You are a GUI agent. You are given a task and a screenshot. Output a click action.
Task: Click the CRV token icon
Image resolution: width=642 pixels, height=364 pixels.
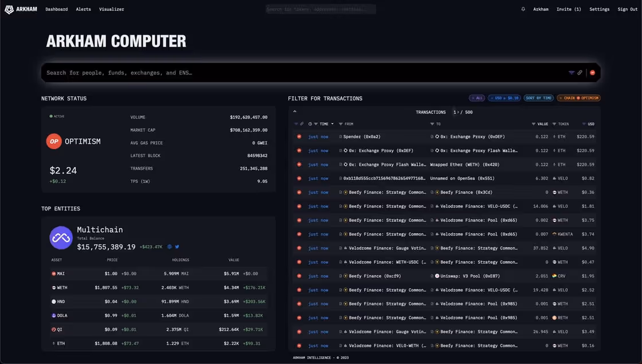(554, 276)
